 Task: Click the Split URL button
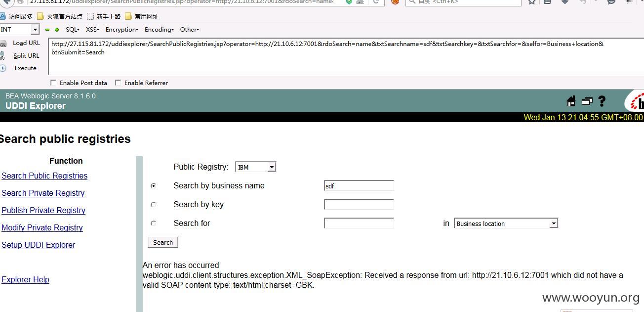(26, 56)
